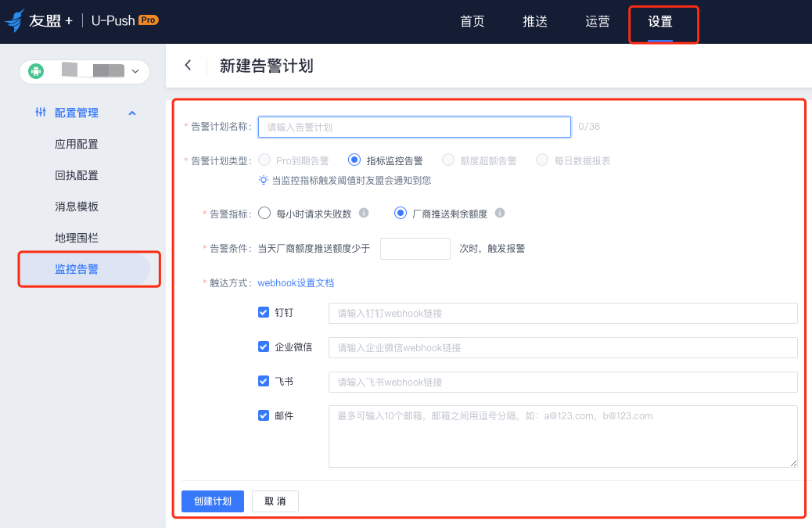This screenshot has height=528, width=812.
Task: Uncheck the 飞书 notification checkbox
Action: [x=264, y=381]
